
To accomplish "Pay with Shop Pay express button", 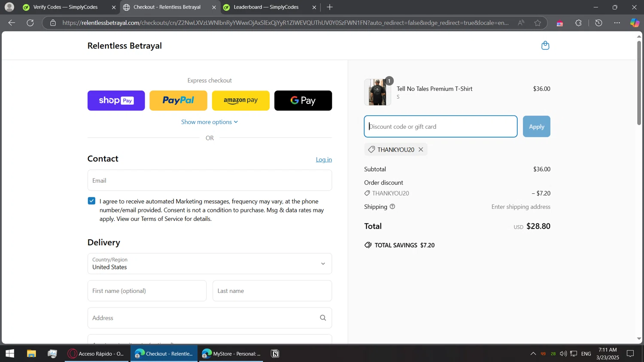I will 116,100.
